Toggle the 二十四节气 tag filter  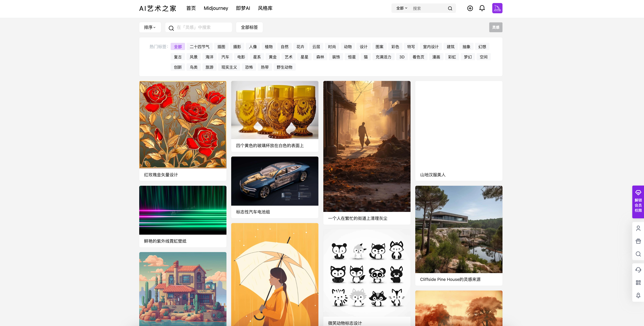[199, 47]
